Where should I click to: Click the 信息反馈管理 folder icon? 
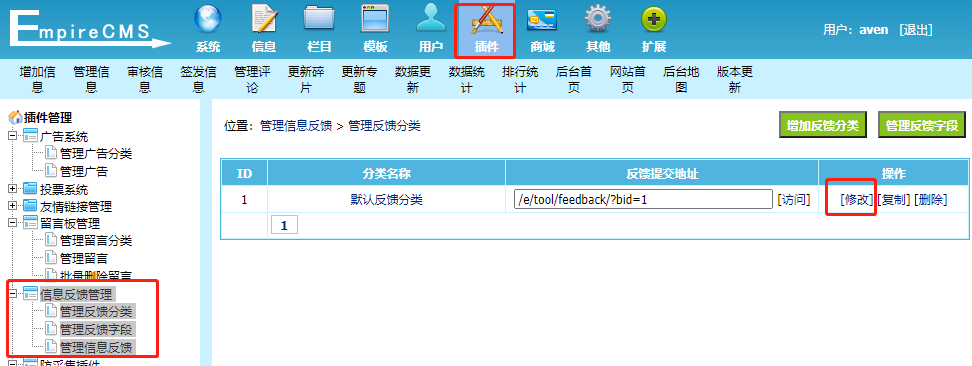click(x=30, y=294)
